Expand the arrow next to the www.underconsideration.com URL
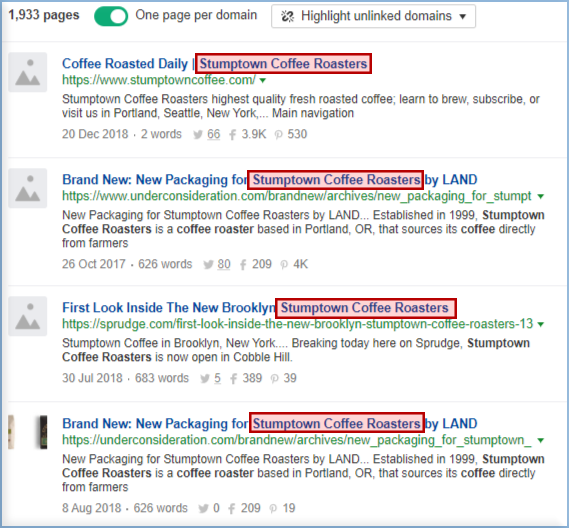Image resolution: width=569 pixels, height=528 pixels. (541, 197)
